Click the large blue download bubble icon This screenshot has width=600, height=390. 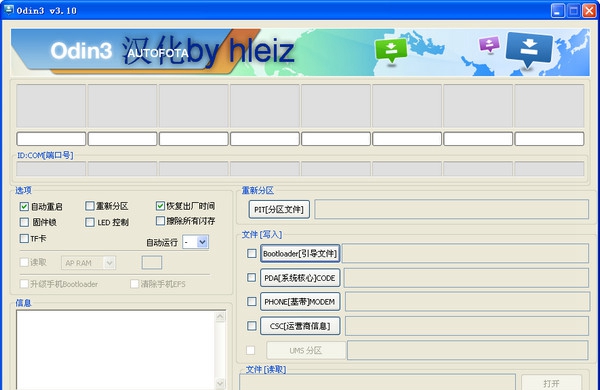529,49
